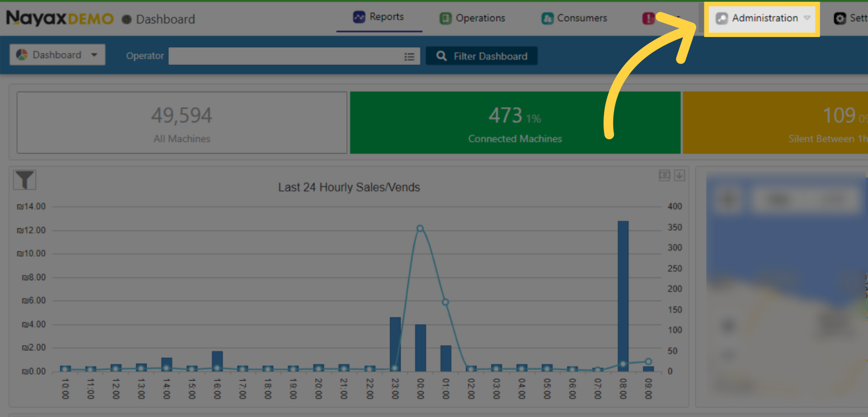868x417 pixels.
Task: Click the 09:00 vends line point
Action: click(x=648, y=361)
